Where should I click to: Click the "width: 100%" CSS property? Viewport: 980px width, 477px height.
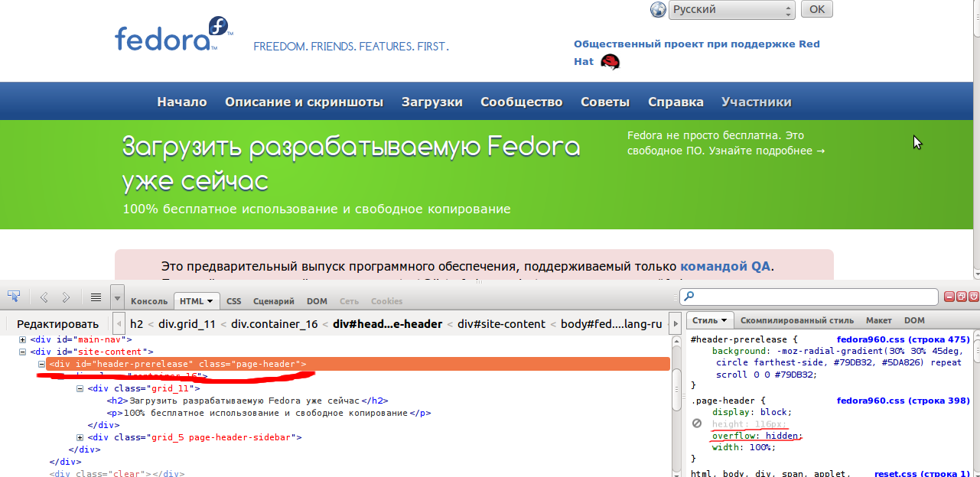point(744,448)
